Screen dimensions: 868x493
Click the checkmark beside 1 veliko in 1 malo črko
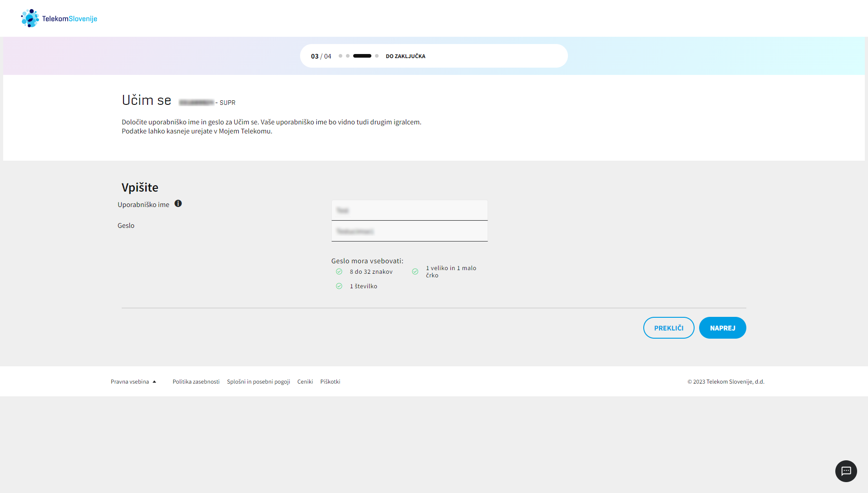[415, 271]
